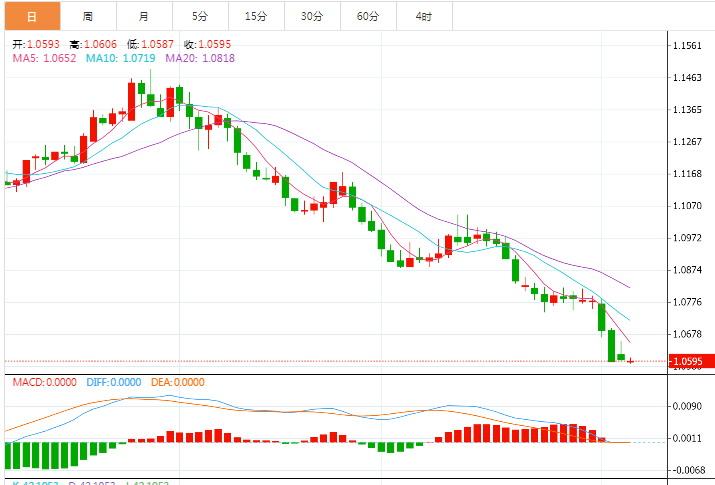Click the 开:1.0593 open price value

[36, 44]
